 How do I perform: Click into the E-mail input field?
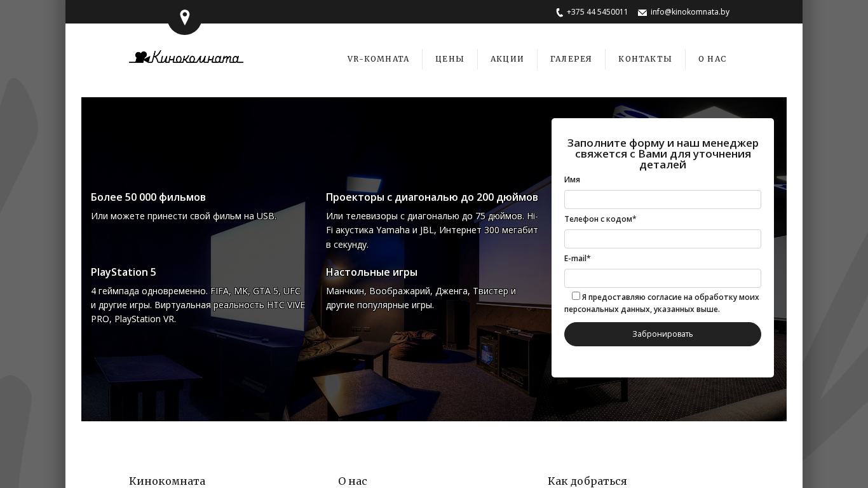coord(662,278)
